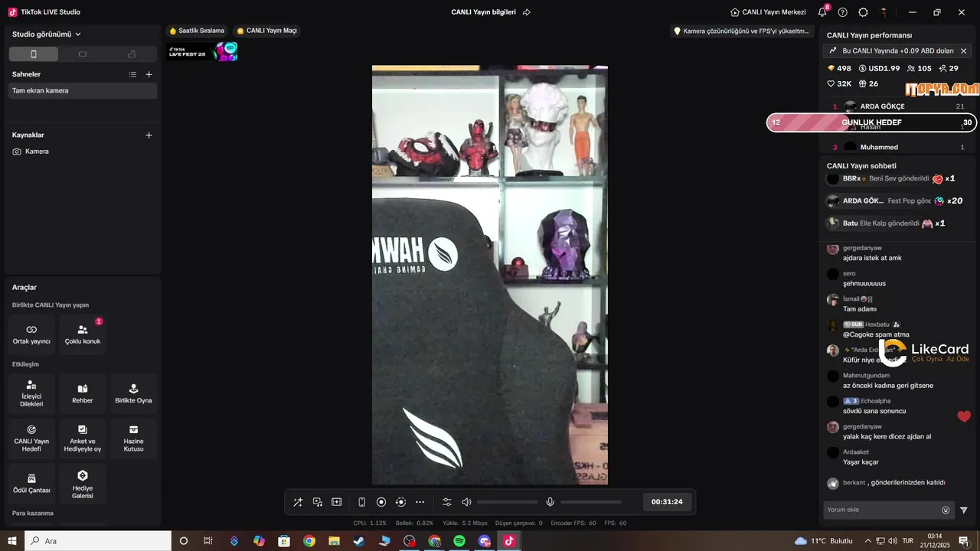Image resolution: width=980 pixels, height=551 pixels.
Task: Open the profile avatar menu
Action: pos(884,12)
